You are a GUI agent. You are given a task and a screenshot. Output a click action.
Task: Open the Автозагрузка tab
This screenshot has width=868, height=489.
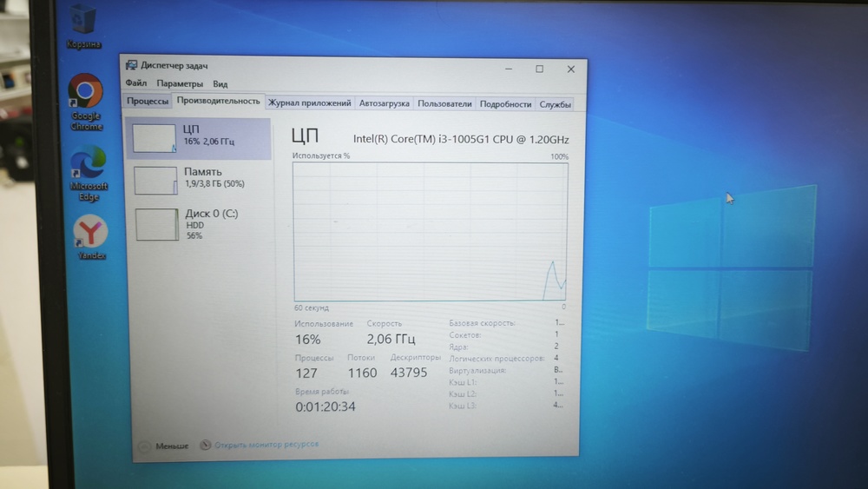(385, 103)
